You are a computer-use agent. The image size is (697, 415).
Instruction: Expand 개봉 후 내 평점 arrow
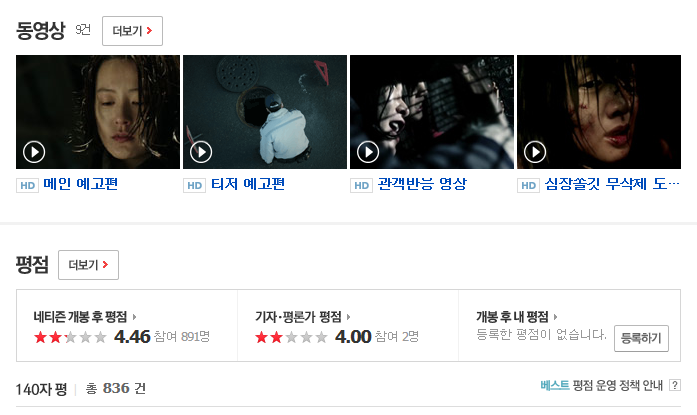coord(555,317)
